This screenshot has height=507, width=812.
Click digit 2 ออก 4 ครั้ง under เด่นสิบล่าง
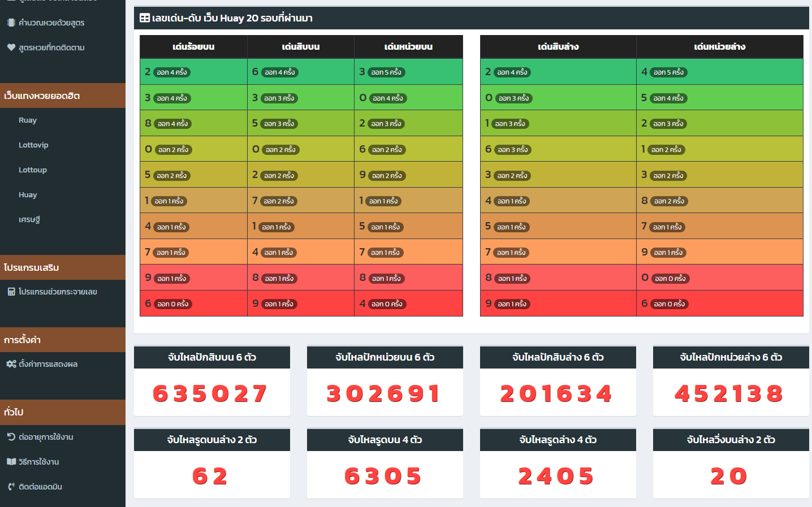pyautogui.click(x=558, y=72)
